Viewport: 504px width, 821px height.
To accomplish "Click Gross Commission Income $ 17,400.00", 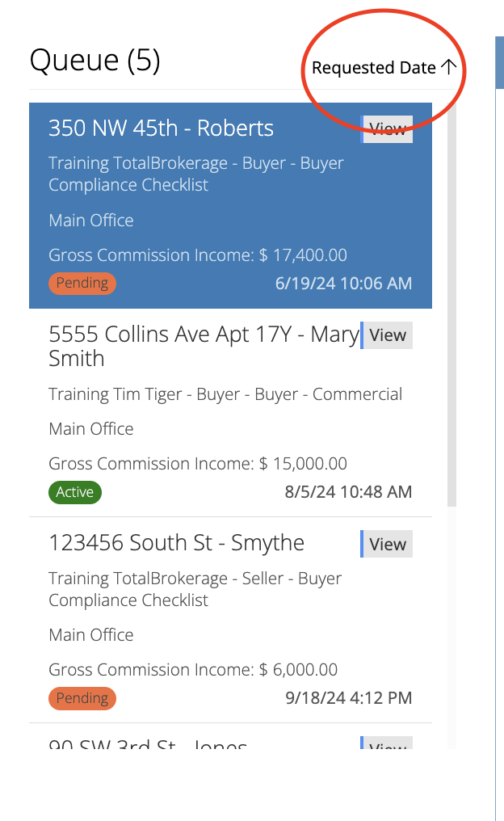I will (198, 255).
